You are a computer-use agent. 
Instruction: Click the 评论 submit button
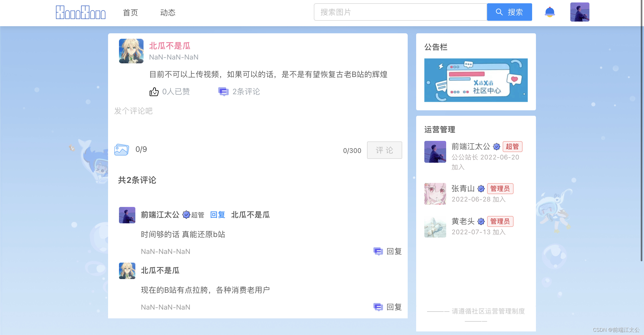(x=384, y=150)
